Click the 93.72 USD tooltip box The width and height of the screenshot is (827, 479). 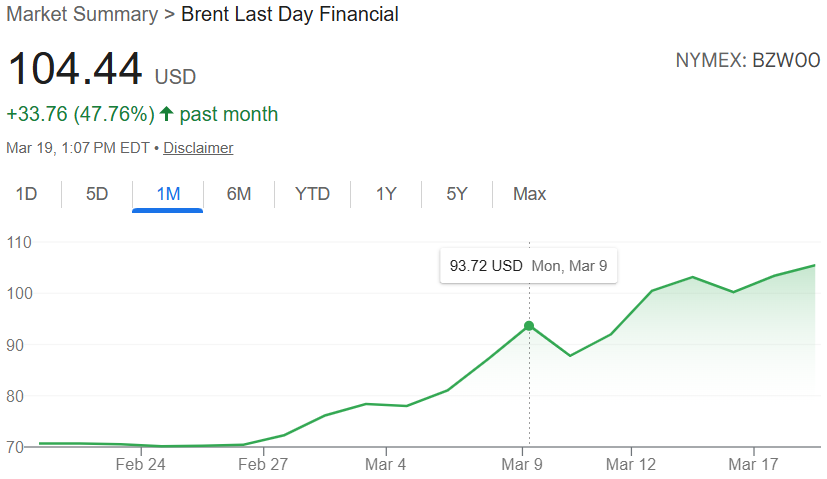(528, 266)
